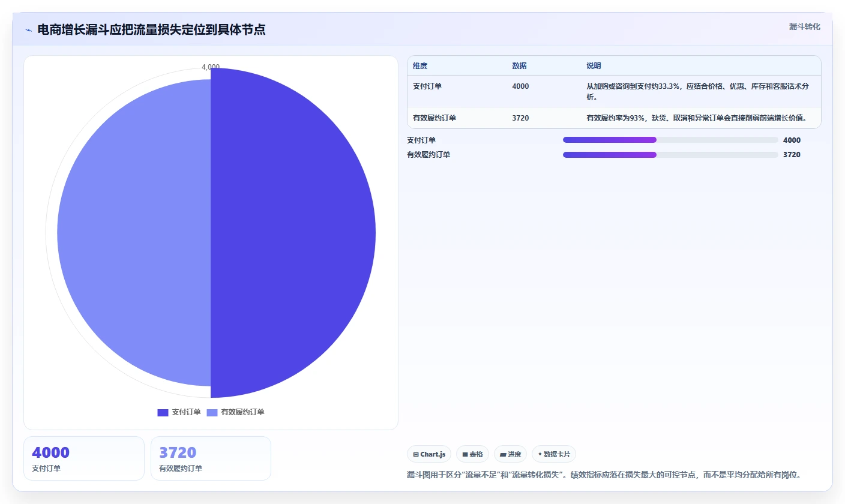Click the 漏斗转化 label in header
This screenshot has width=845, height=504.
pyautogui.click(x=804, y=26)
